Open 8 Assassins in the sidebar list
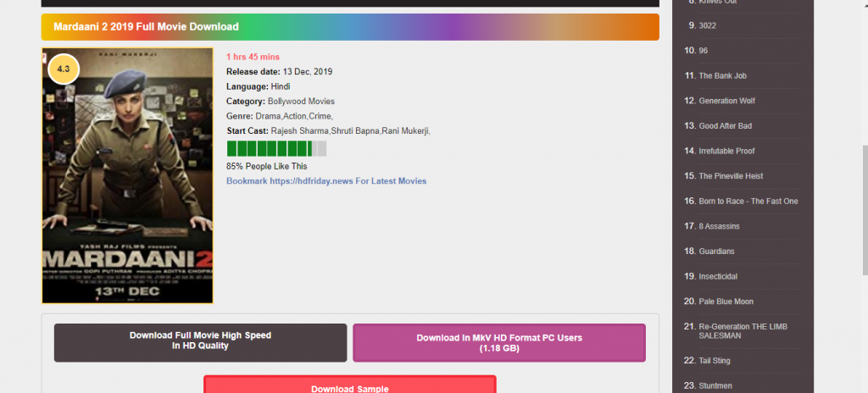 719,226
